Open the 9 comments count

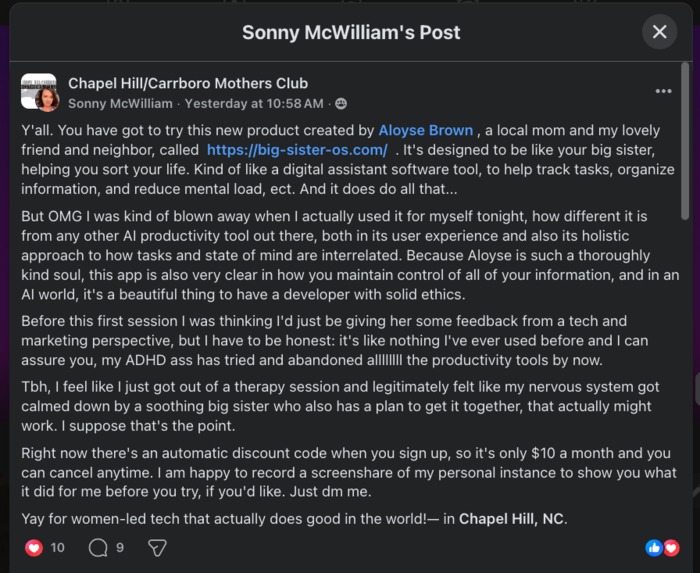(120, 548)
